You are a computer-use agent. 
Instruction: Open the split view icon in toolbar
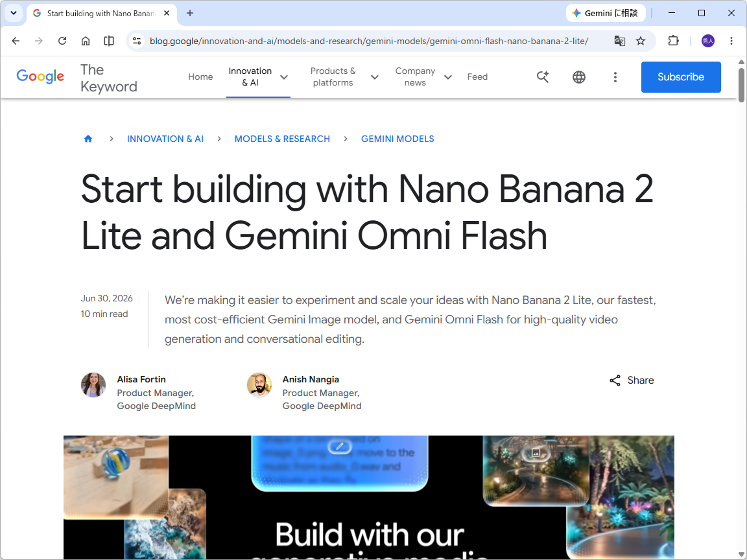pos(109,41)
